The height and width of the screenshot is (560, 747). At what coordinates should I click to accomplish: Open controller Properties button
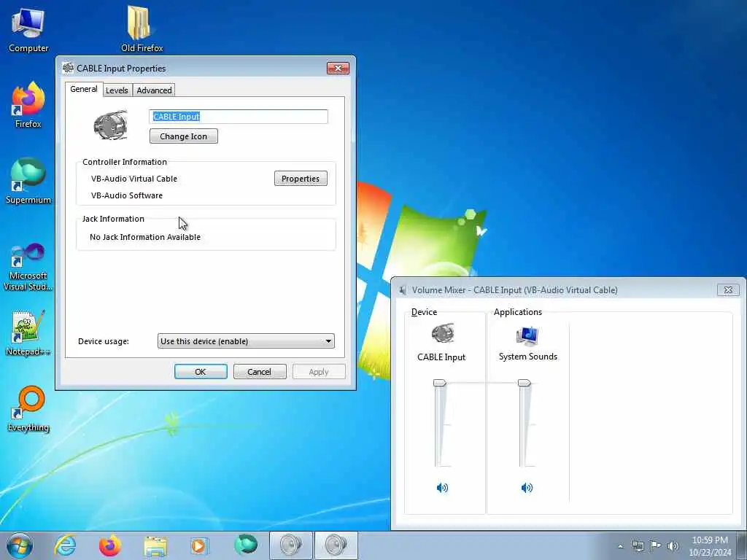[x=301, y=179]
